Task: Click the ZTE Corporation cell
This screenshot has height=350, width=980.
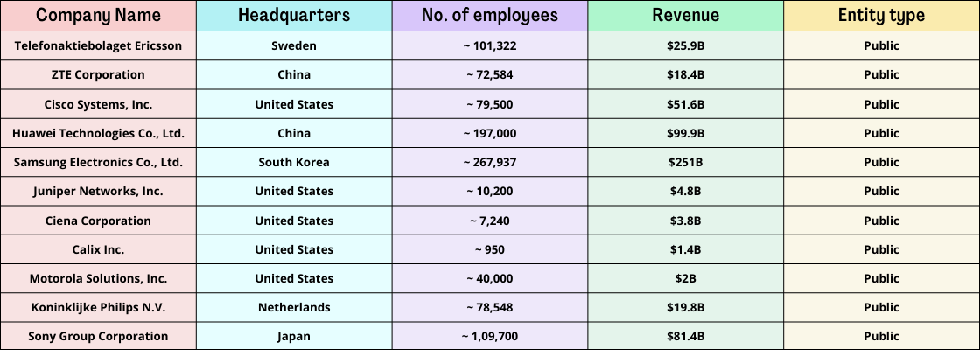Action: pyautogui.click(x=98, y=75)
